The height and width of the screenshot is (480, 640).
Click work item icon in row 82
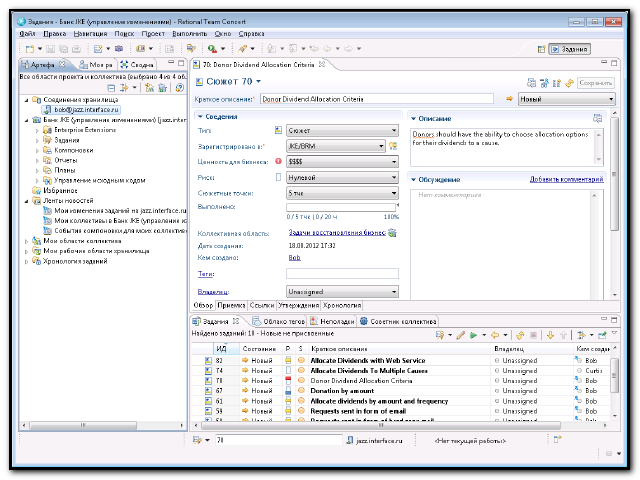coord(208,360)
